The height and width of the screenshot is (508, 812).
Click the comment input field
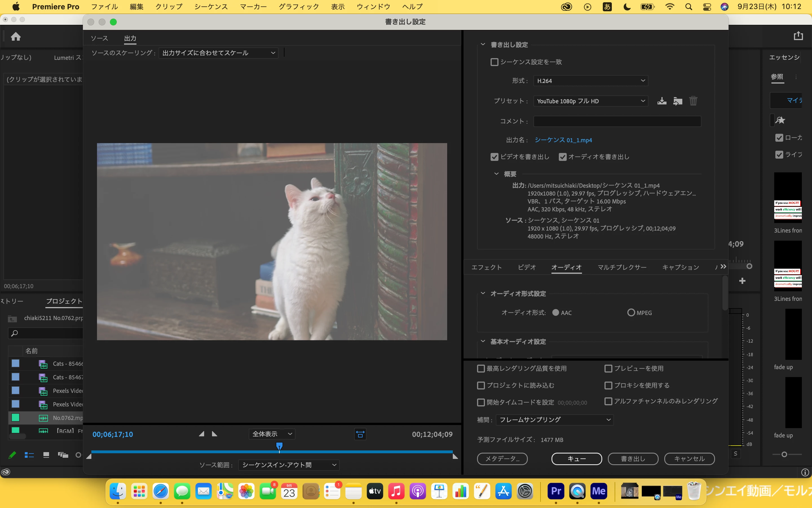(x=617, y=121)
